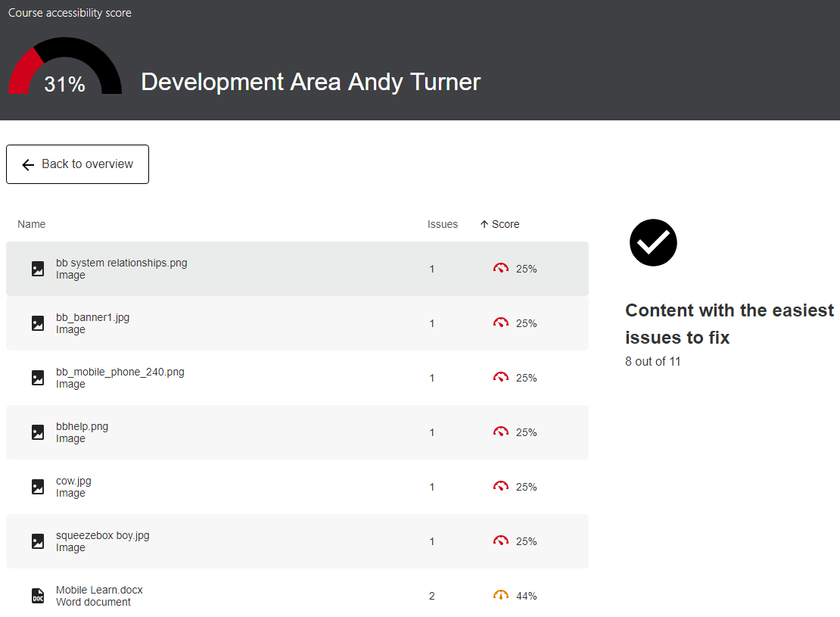Click the image icon for bb_banner1.jpg
Screen dimensions: 840x617
[38, 323]
